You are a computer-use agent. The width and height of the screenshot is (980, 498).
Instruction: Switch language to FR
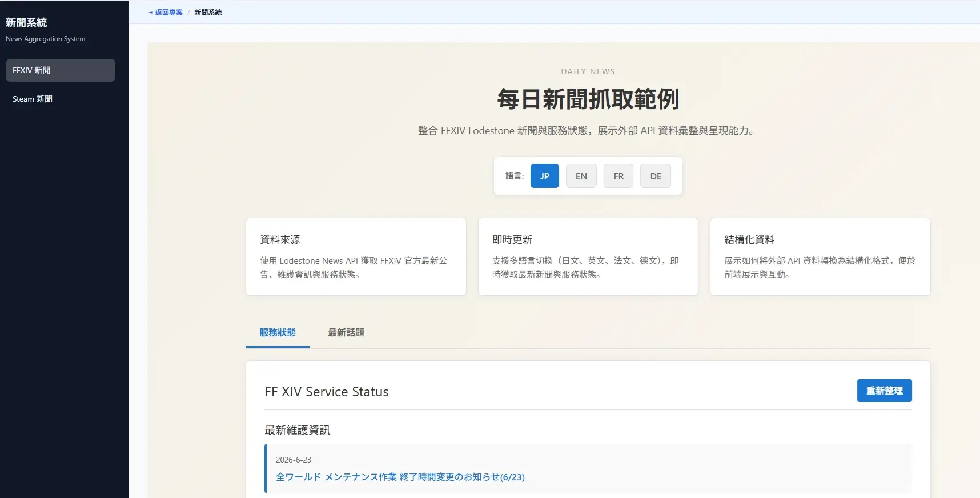pos(618,176)
